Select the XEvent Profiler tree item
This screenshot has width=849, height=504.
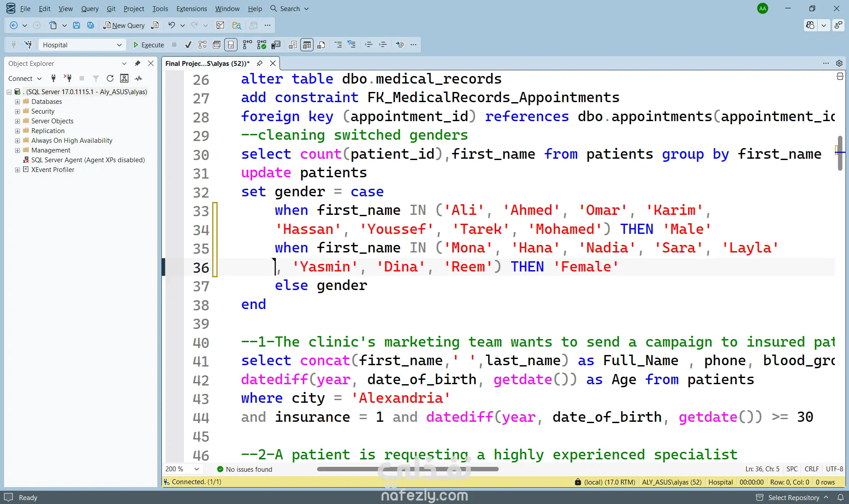coord(53,170)
